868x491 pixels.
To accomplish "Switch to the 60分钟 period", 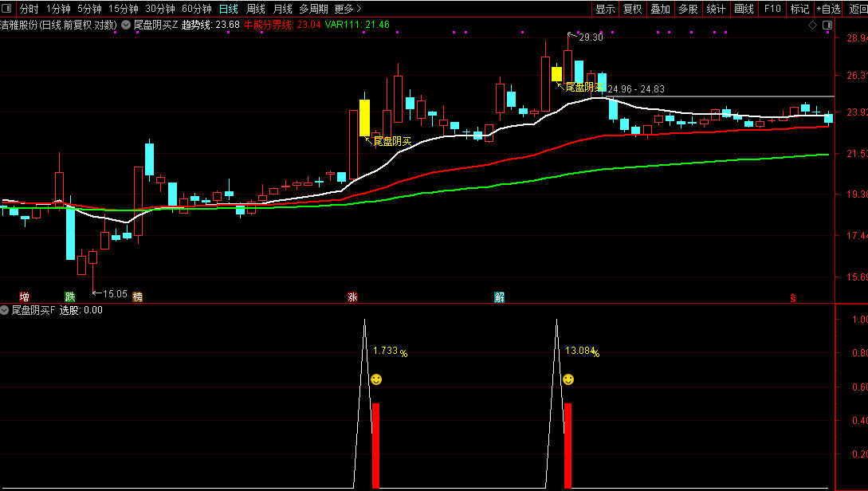I will [197, 9].
